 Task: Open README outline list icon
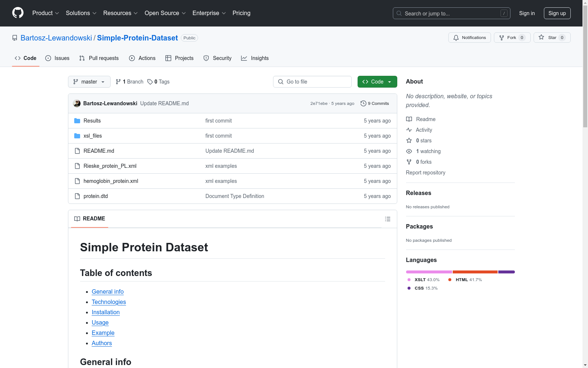388,219
